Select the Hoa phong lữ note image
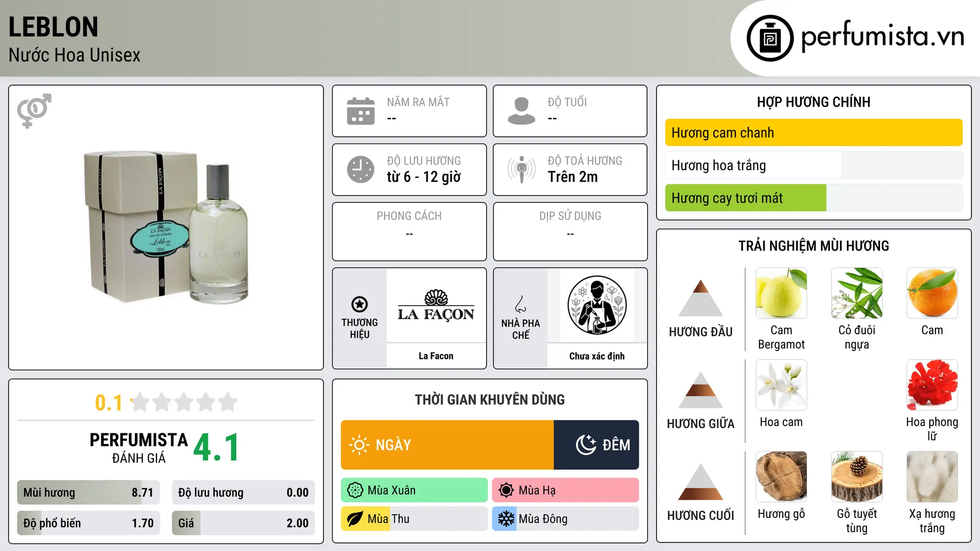 tap(932, 385)
